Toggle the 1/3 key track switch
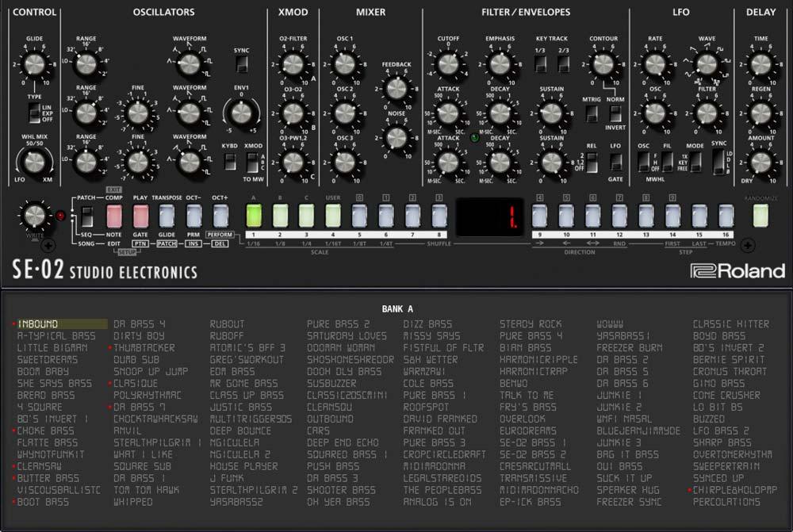 pyautogui.click(x=540, y=63)
